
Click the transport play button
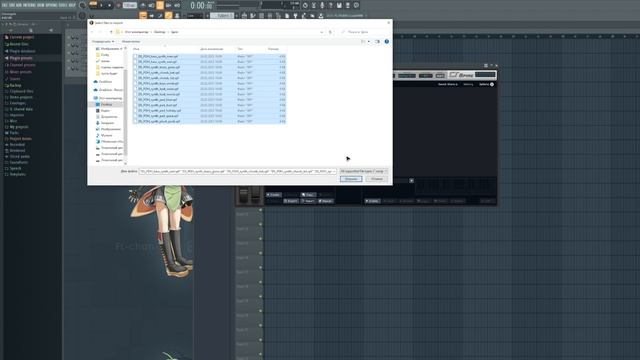pos(101,5)
